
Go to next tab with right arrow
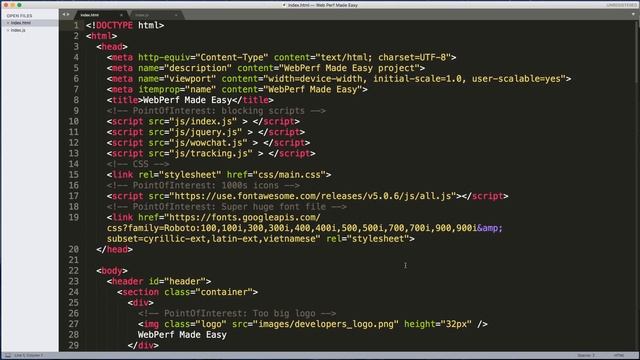(68, 14)
